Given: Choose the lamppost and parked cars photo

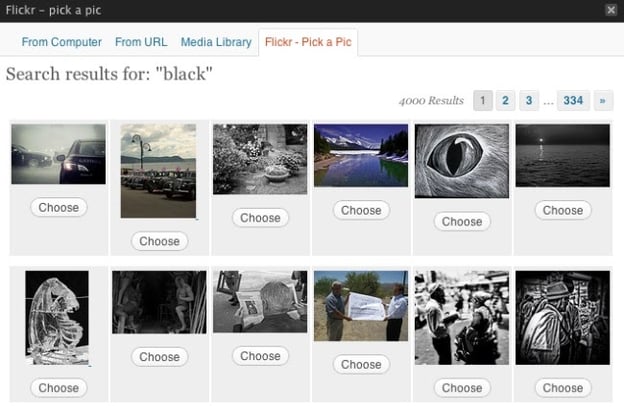Looking at the screenshot, I should (159, 241).
